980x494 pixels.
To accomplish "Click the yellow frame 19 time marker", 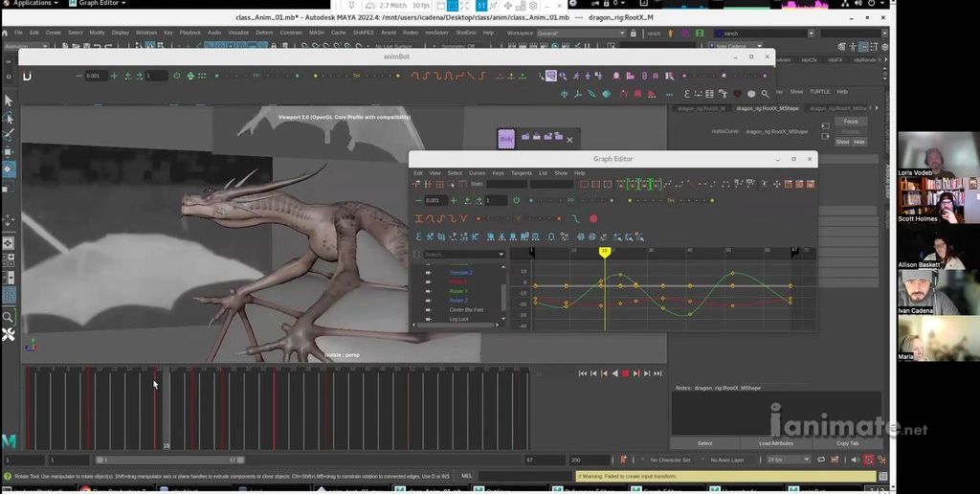I will point(605,252).
